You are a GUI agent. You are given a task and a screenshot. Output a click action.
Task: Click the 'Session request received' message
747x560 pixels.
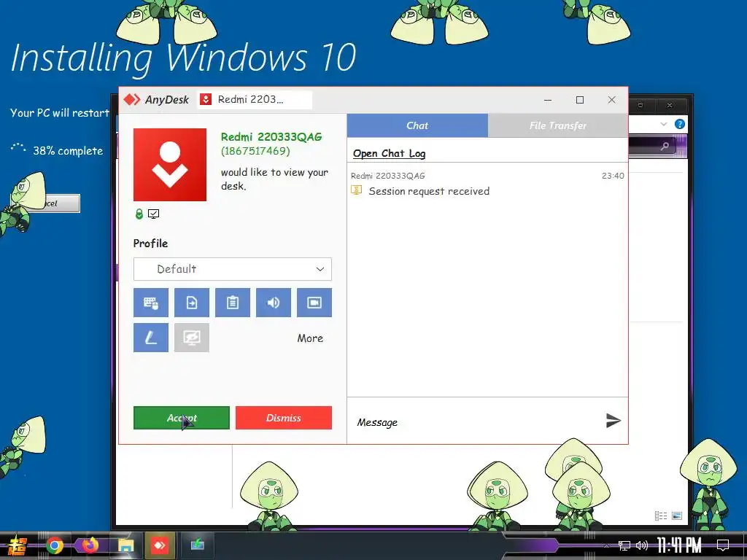(x=429, y=191)
